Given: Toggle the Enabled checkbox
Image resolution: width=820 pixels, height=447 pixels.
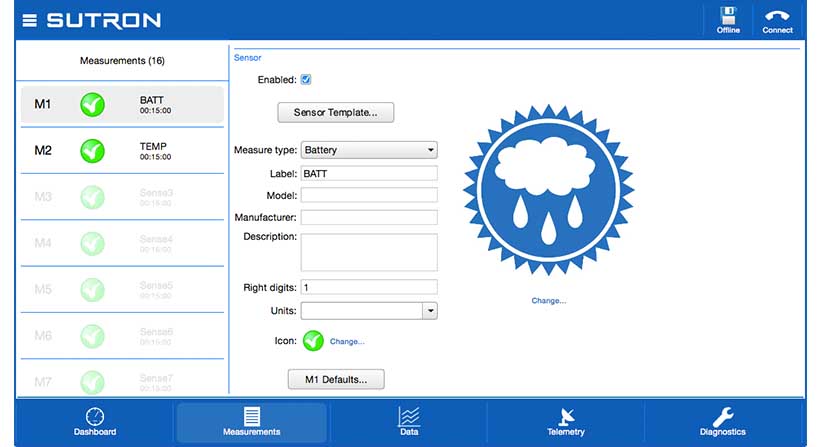Looking at the screenshot, I should 306,79.
